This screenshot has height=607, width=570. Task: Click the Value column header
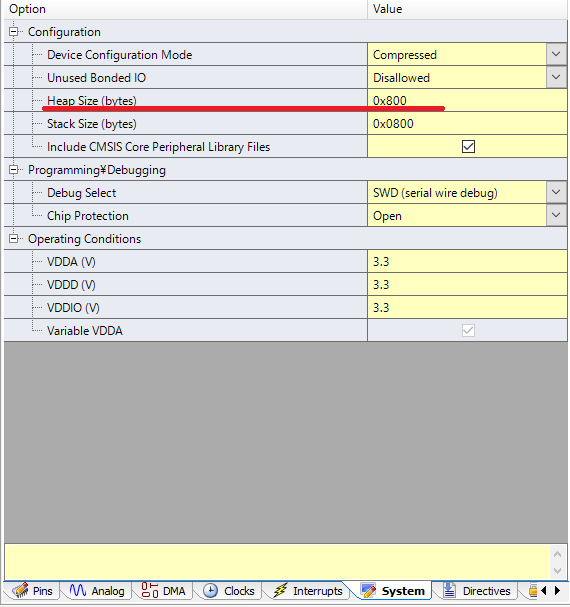(467, 9)
